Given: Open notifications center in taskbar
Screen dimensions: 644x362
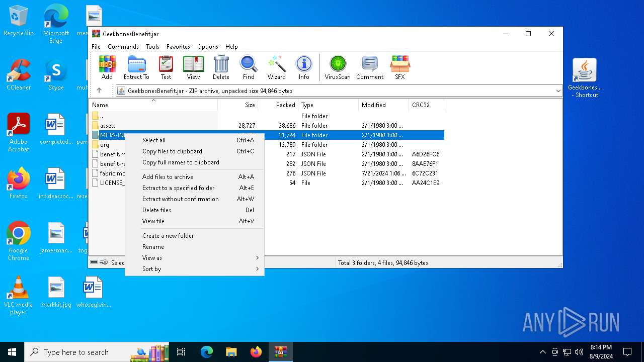Looking at the screenshot, I should point(627,352).
